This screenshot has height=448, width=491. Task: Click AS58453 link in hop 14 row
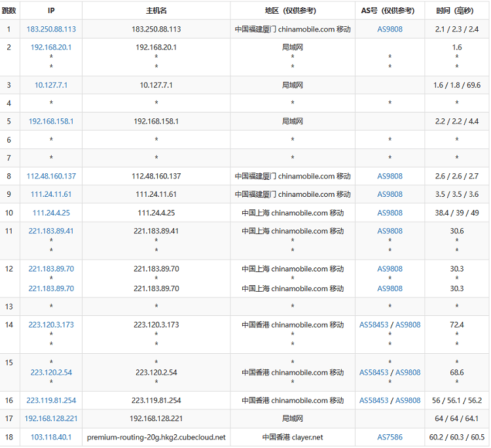click(x=374, y=325)
